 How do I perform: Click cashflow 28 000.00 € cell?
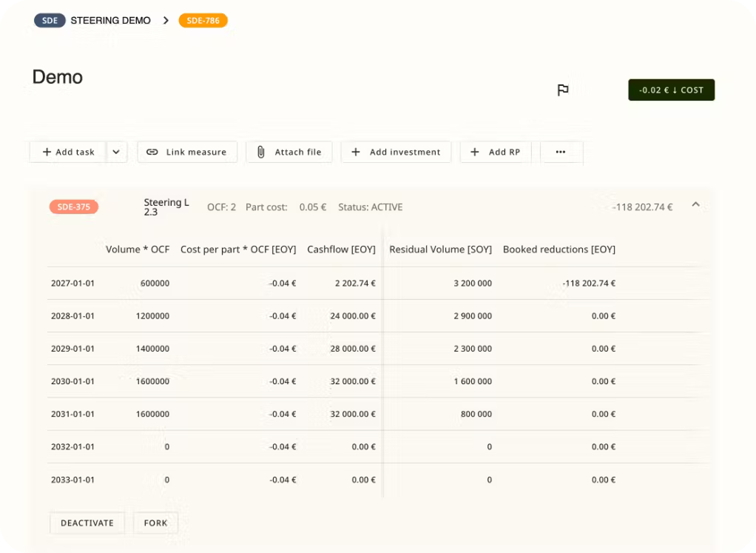coord(353,349)
